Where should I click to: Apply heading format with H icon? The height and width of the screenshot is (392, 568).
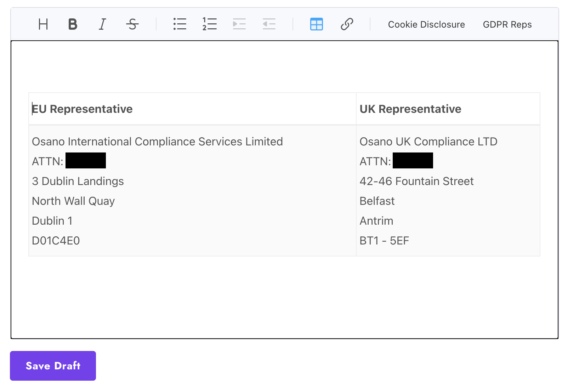click(x=43, y=24)
